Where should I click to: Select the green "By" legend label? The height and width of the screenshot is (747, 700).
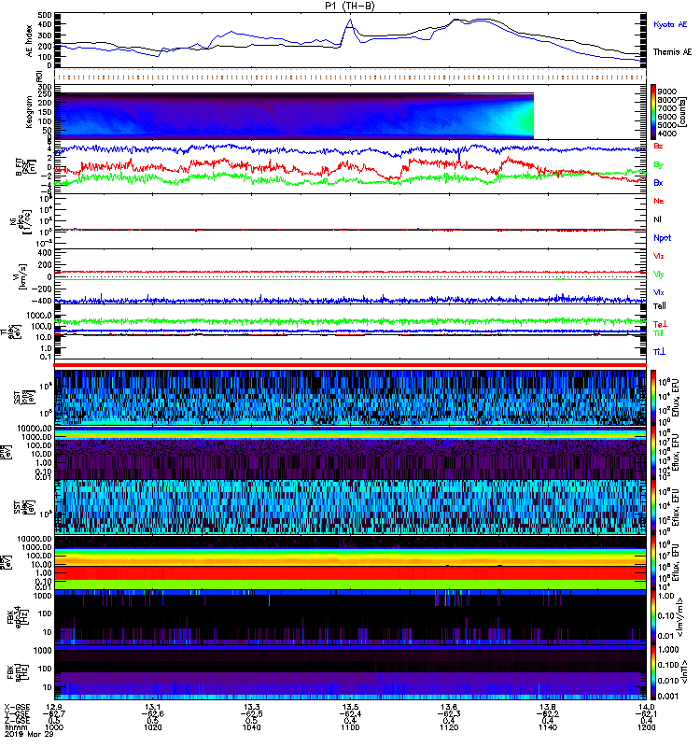click(658, 165)
